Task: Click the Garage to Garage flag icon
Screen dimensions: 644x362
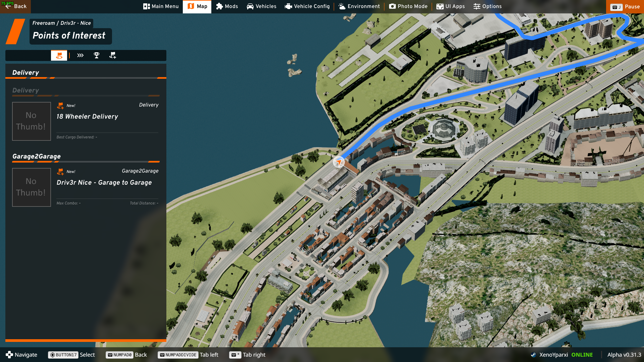Action: (x=60, y=172)
